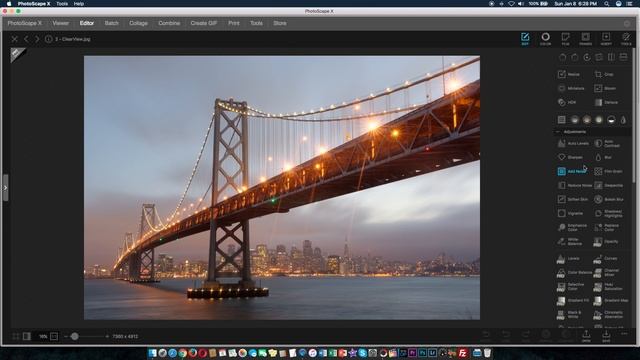Apply Film Grain adjustment

pyautogui.click(x=609, y=171)
